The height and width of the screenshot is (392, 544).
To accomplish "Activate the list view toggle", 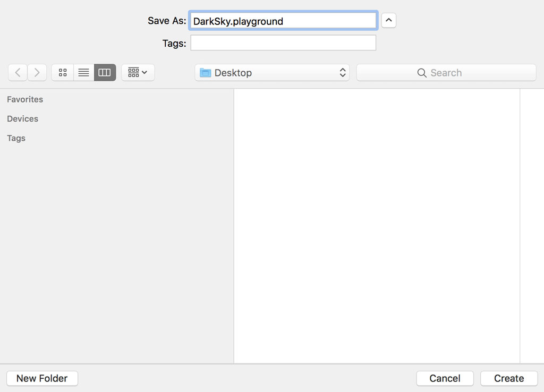I will pyautogui.click(x=83, y=72).
